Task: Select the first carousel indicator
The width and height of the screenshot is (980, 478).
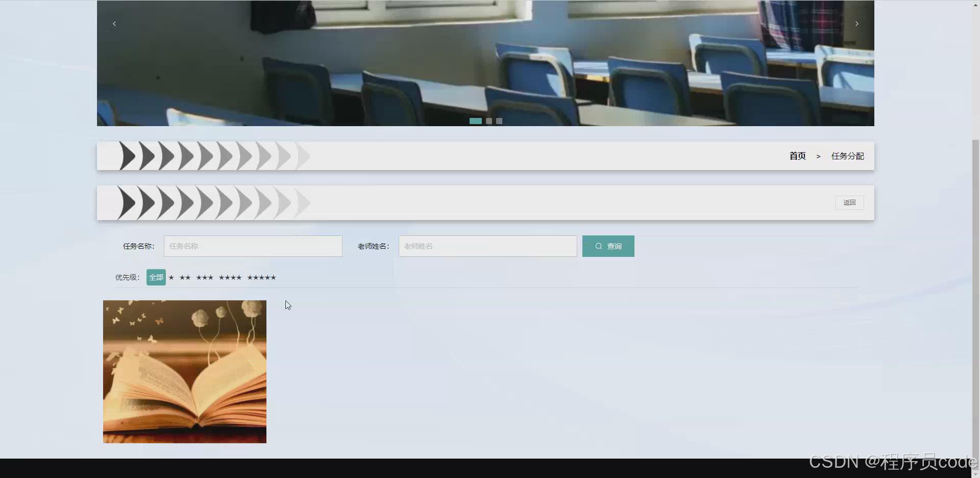Action: tap(476, 121)
